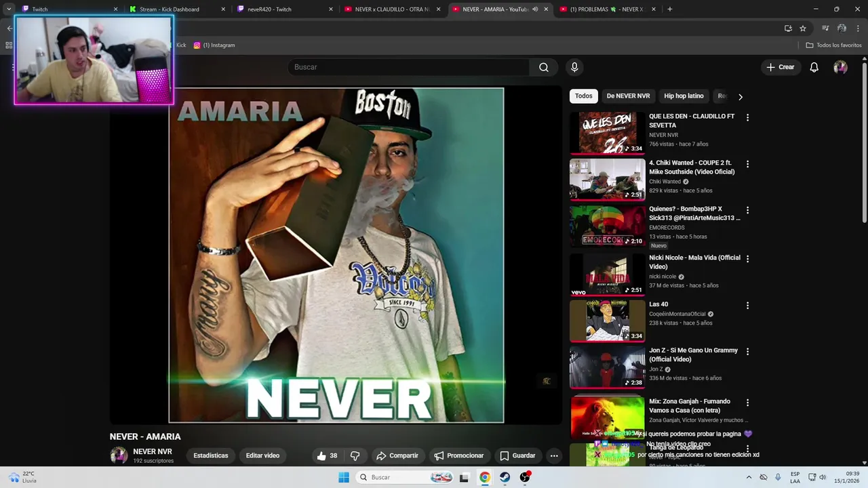Open options for Nicki Nicole Mala Vida
The height and width of the screenshot is (488, 868).
[747, 258]
